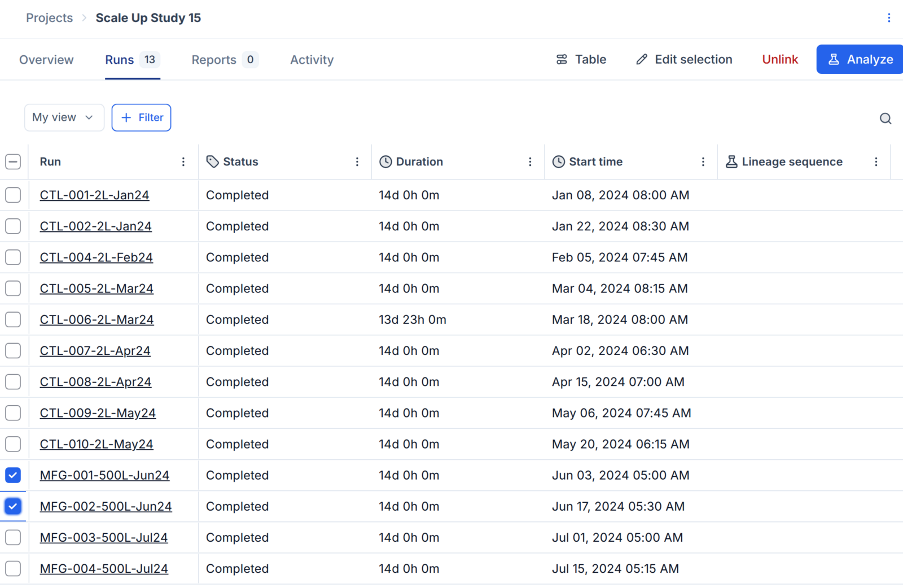Check the CTL-001-2L-Jan24 row checkbox
The image size is (903, 588).
click(13, 195)
